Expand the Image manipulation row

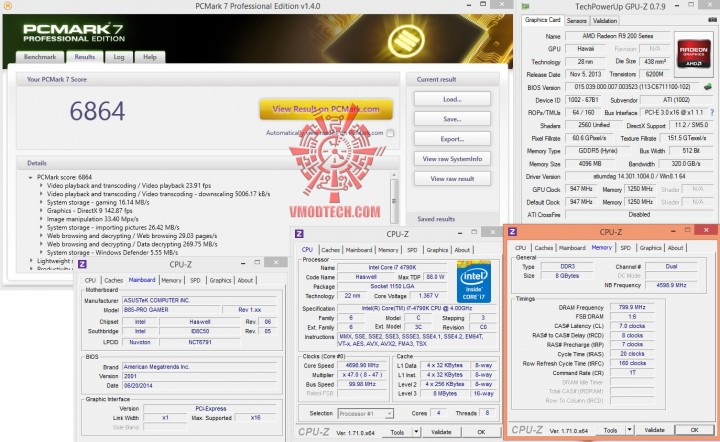coord(41,219)
